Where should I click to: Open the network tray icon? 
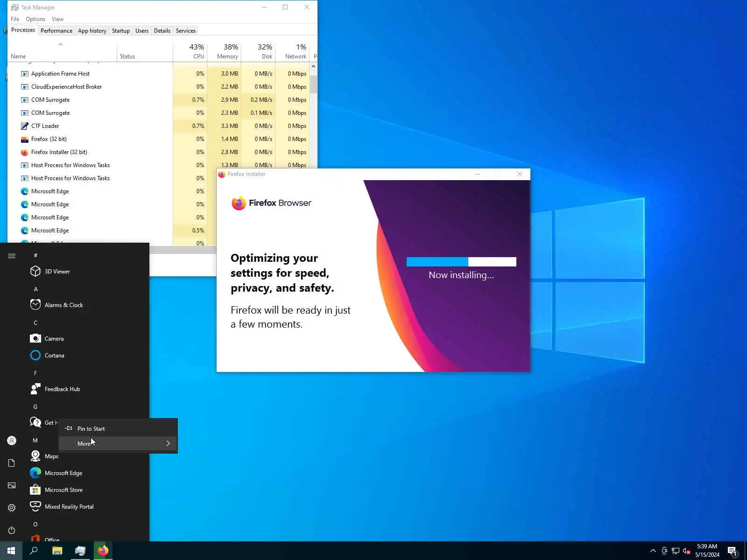point(675,551)
